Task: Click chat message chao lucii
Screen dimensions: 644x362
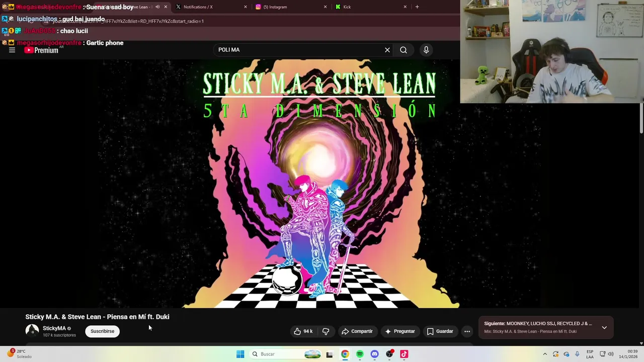Action: tap(74, 31)
